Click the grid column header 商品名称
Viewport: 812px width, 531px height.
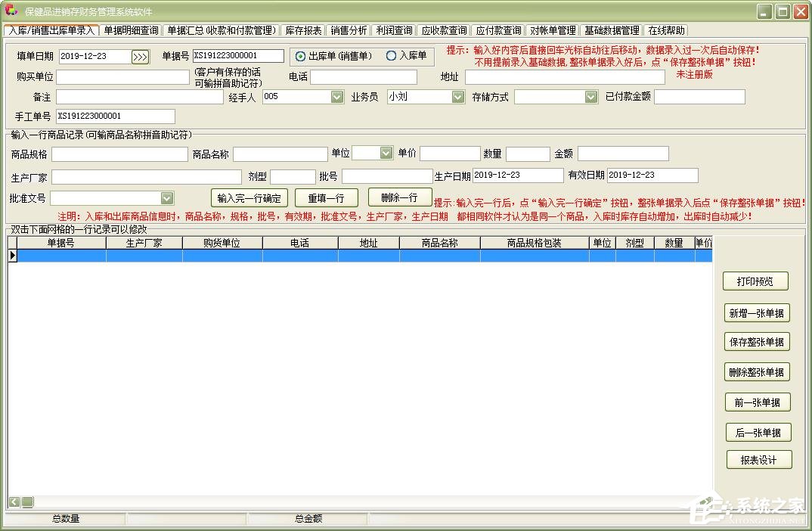(440, 243)
